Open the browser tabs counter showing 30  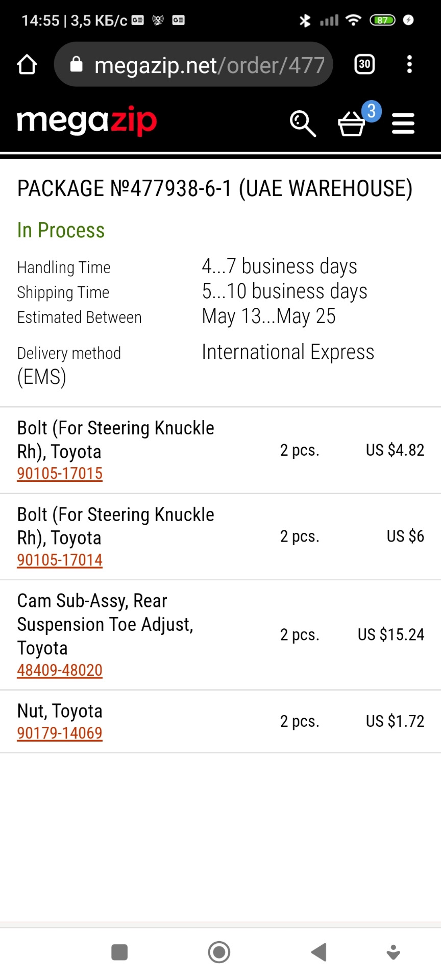coord(364,64)
